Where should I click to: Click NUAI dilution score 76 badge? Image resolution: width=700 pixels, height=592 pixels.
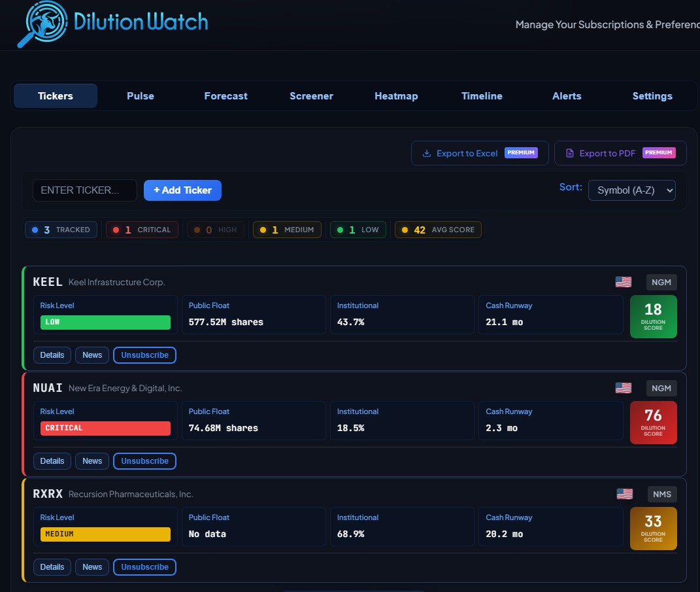click(x=653, y=423)
